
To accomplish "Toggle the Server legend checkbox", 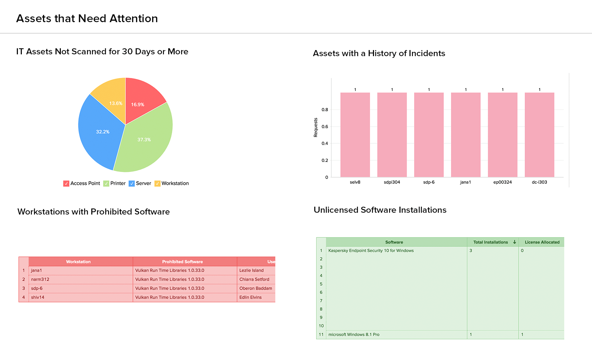I will pos(132,183).
